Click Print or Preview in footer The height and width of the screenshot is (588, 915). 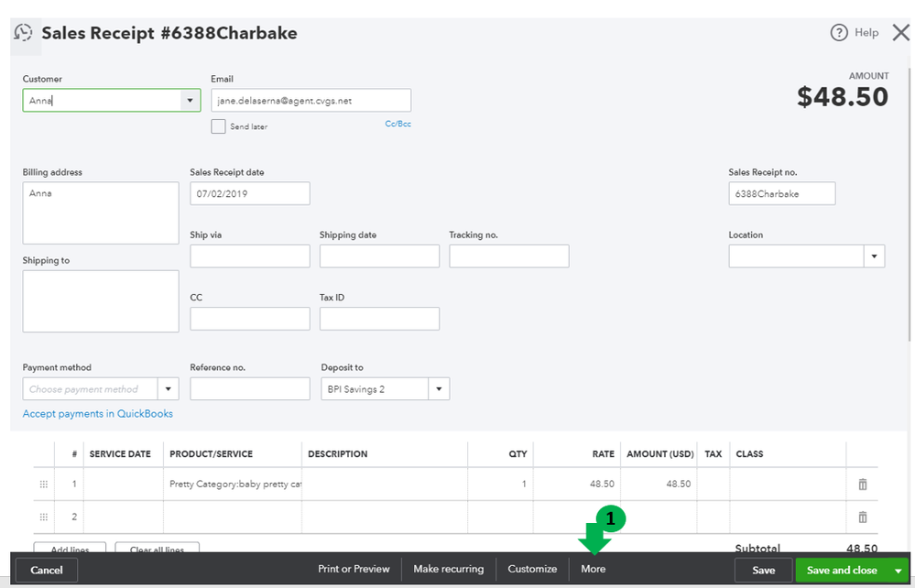click(x=354, y=569)
